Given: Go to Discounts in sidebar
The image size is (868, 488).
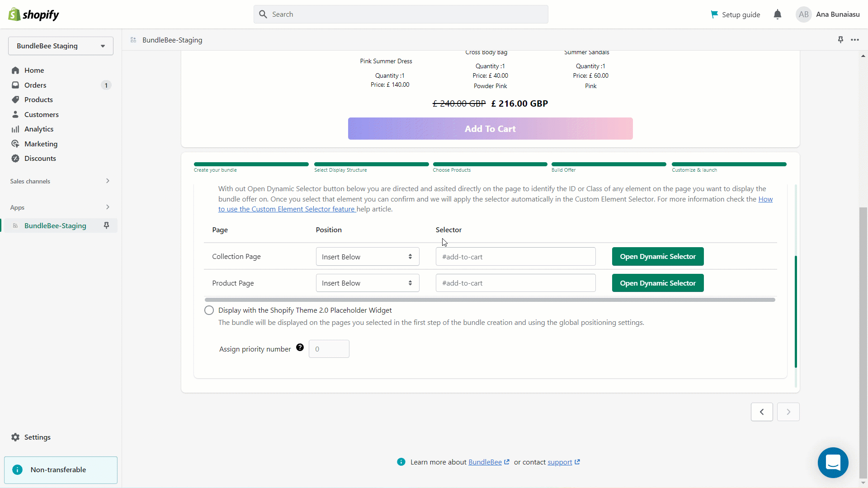Looking at the screenshot, I should click(x=40, y=159).
